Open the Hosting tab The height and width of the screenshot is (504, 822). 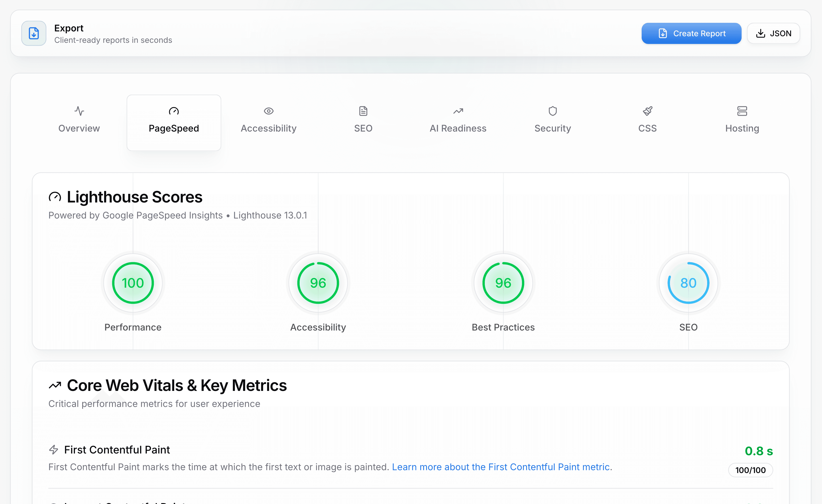point(742,122)
